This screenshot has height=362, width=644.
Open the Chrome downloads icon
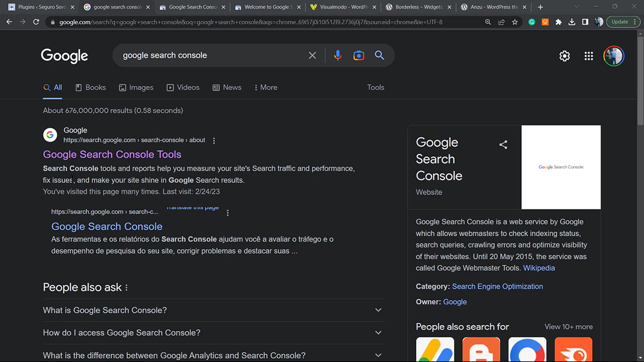point(572,22)
